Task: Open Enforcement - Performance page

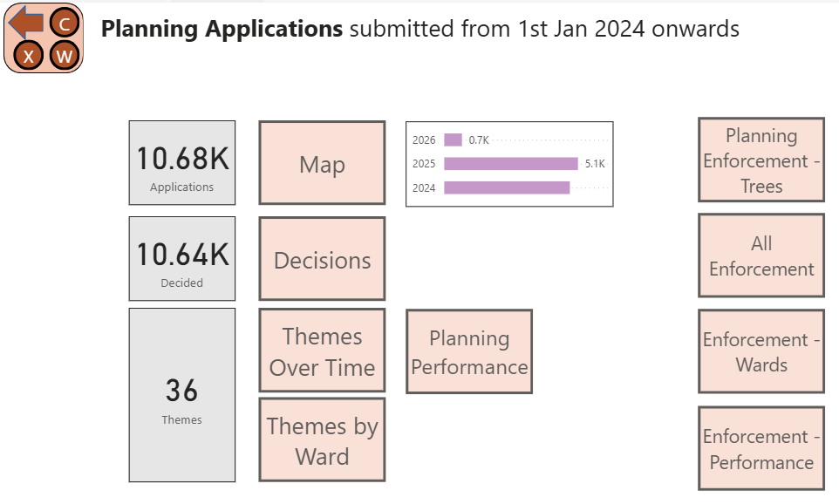Action: click(x=761, y=448)
